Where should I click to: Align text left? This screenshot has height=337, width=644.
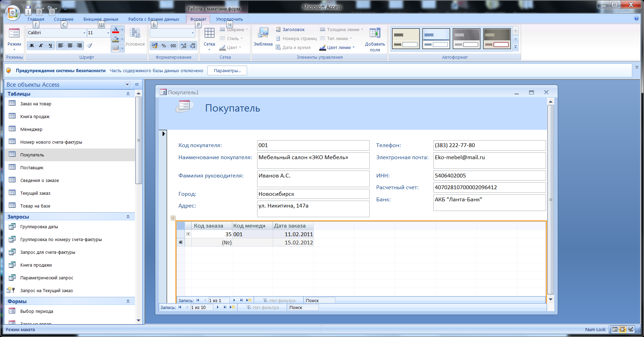point(61,46)
